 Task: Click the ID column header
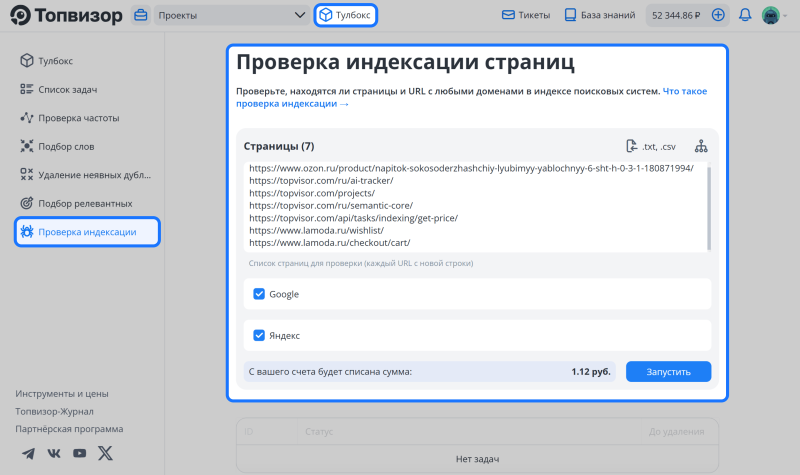click(x=248, y=432)
